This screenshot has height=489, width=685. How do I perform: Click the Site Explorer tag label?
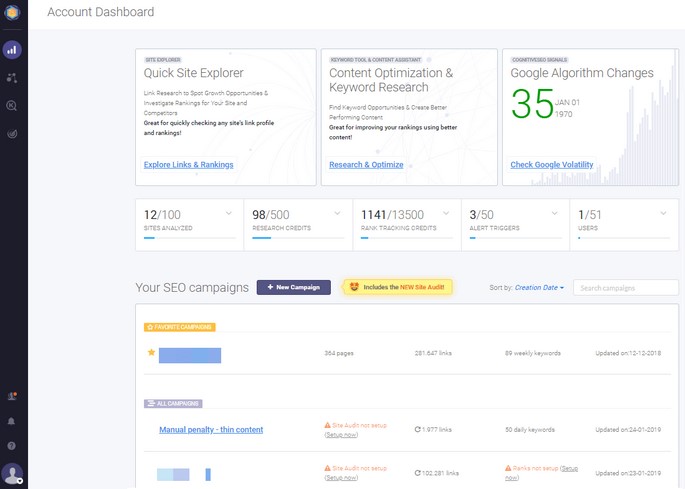(163, 60)
